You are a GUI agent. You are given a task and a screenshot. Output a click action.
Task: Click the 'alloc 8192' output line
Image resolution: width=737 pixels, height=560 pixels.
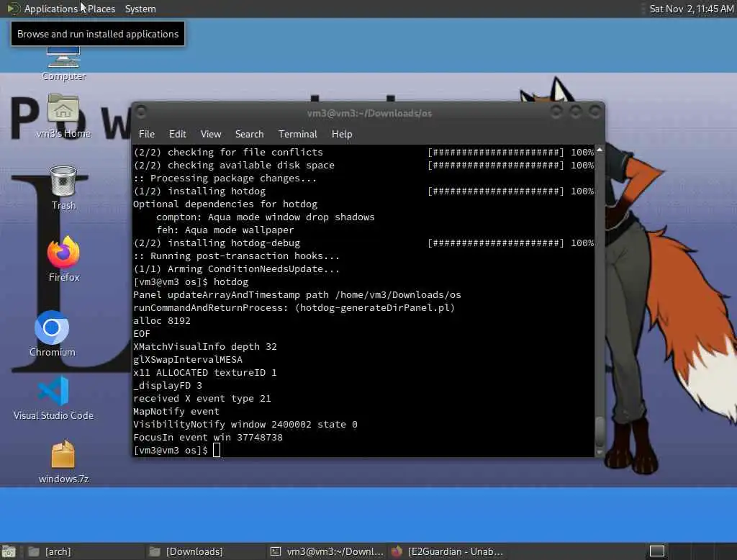162,321
